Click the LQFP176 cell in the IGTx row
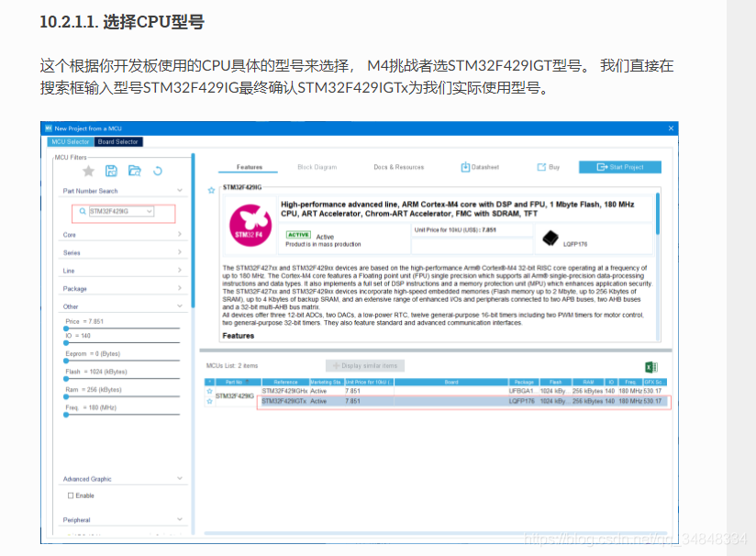756x556 pixels. coord(522,401)
